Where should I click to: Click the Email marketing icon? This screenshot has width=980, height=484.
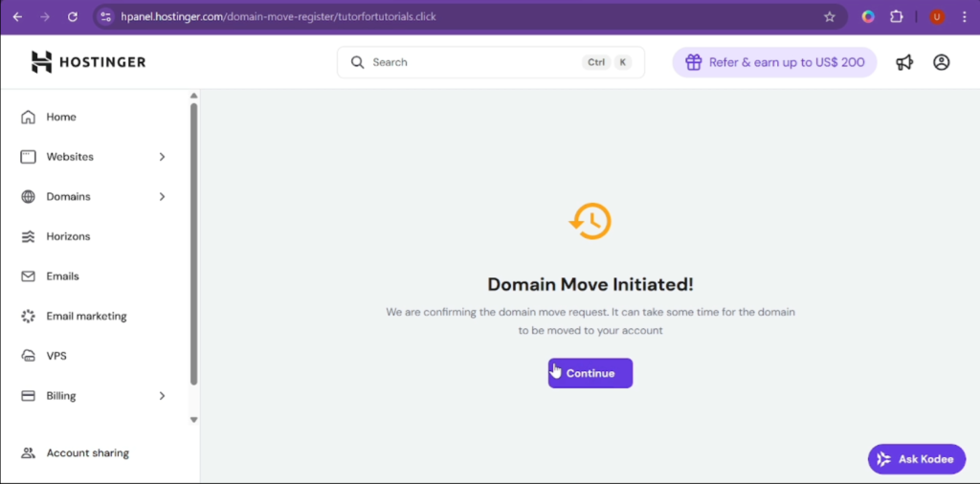point(28,316)
